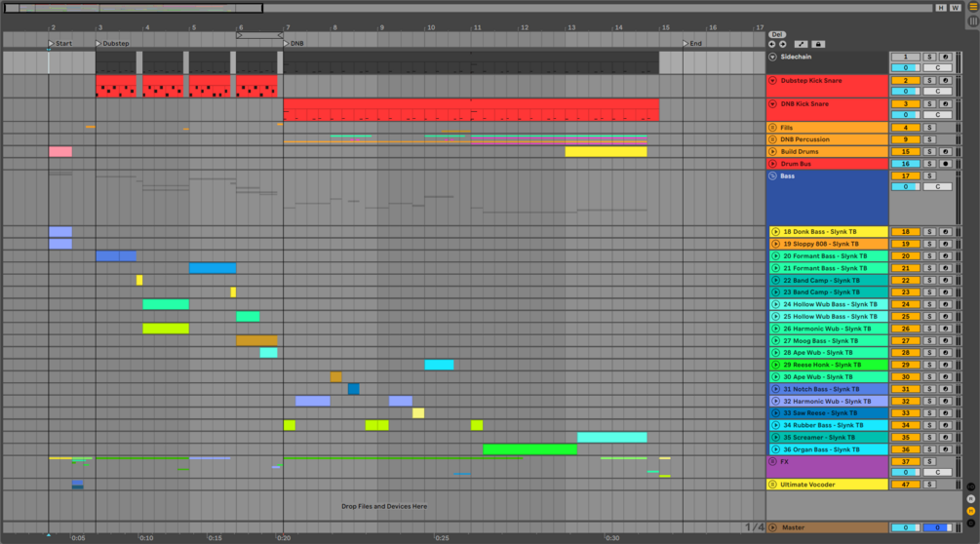Image resolution: width=980 pixels, height=544 pixels.
Task: Unfold the DNB Percussion group track
Action: 773,139
